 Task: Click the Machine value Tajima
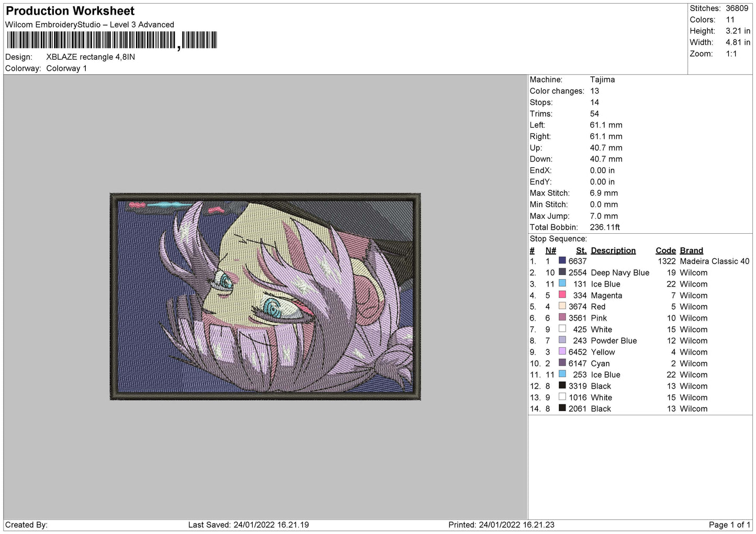click(602, 79)
